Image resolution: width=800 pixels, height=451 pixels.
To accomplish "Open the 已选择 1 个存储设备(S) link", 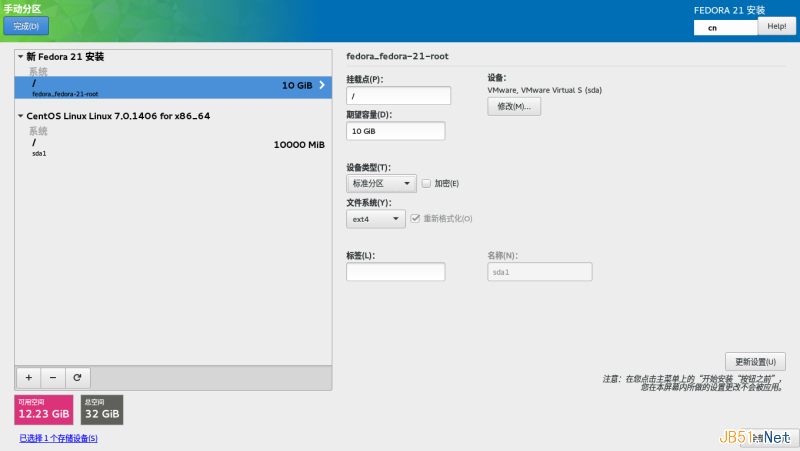I will click(58, 438).
